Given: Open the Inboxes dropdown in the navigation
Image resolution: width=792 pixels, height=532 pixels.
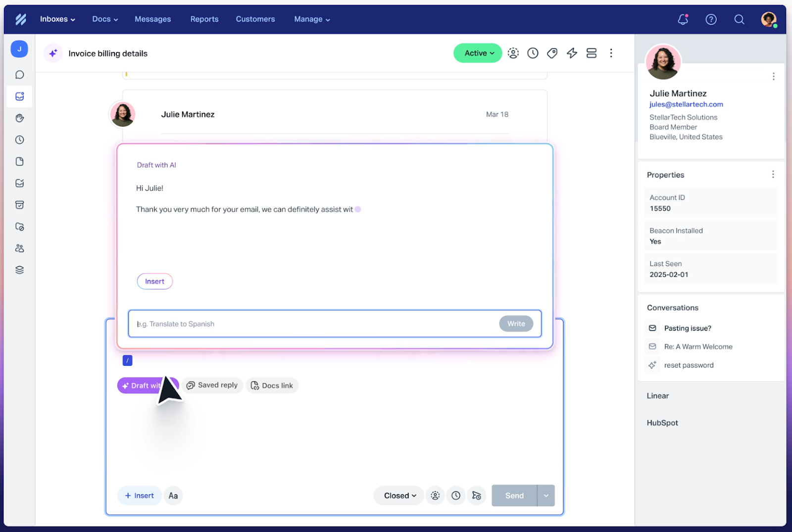Looking at the screenshot, I should click(57, 19).
